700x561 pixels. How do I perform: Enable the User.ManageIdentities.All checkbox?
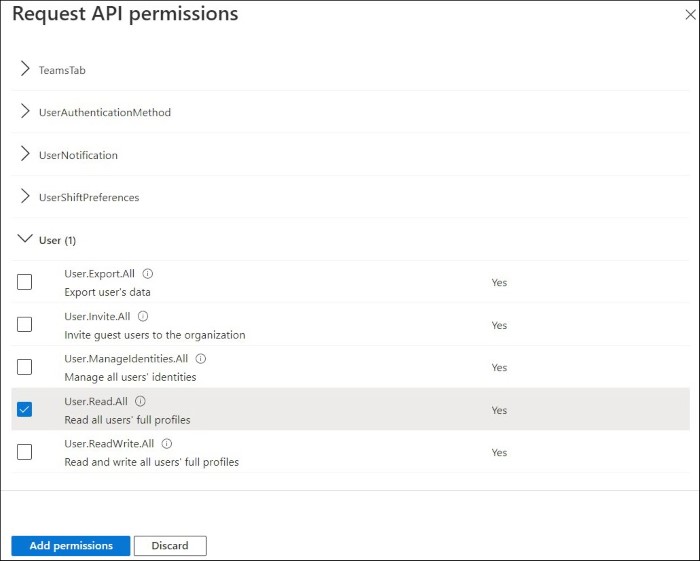25,367
